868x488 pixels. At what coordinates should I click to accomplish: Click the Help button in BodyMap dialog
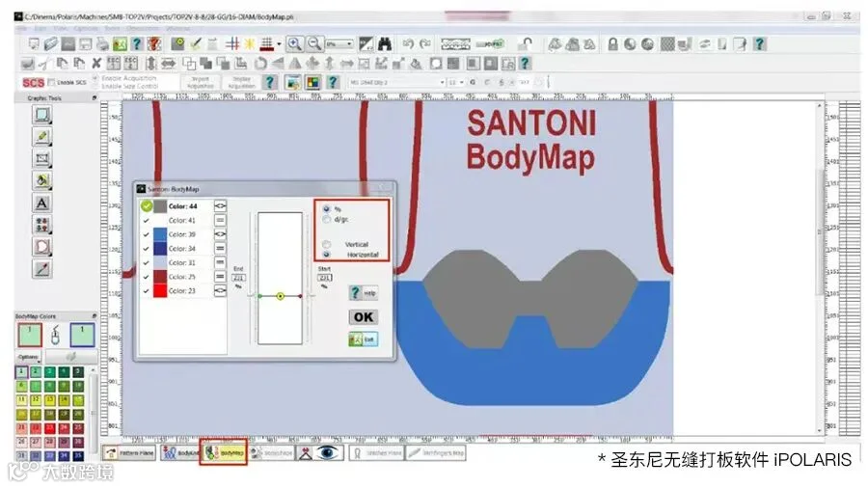click(x=364, y=292)
